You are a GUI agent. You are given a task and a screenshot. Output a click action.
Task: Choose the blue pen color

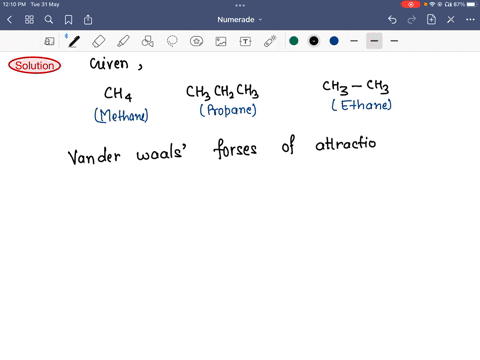tap(334, 41)
